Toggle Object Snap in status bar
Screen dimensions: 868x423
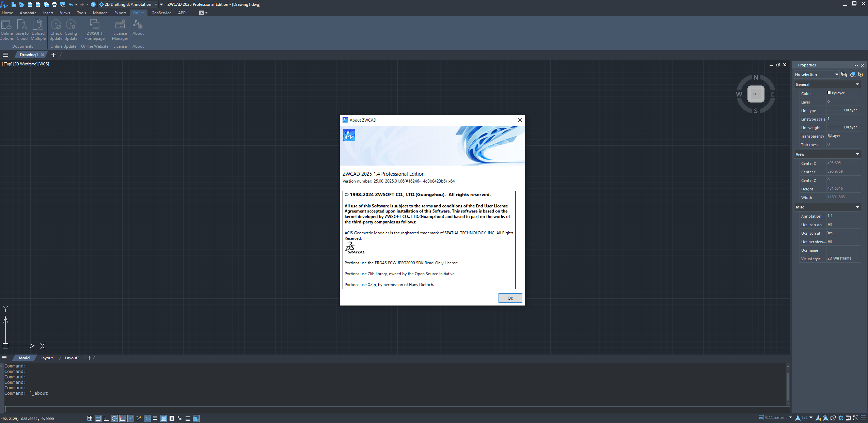[x=123, y=418]
